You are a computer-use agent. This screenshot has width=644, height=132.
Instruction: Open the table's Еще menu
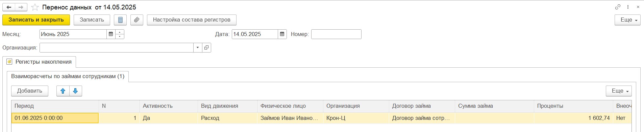(619, 91)
